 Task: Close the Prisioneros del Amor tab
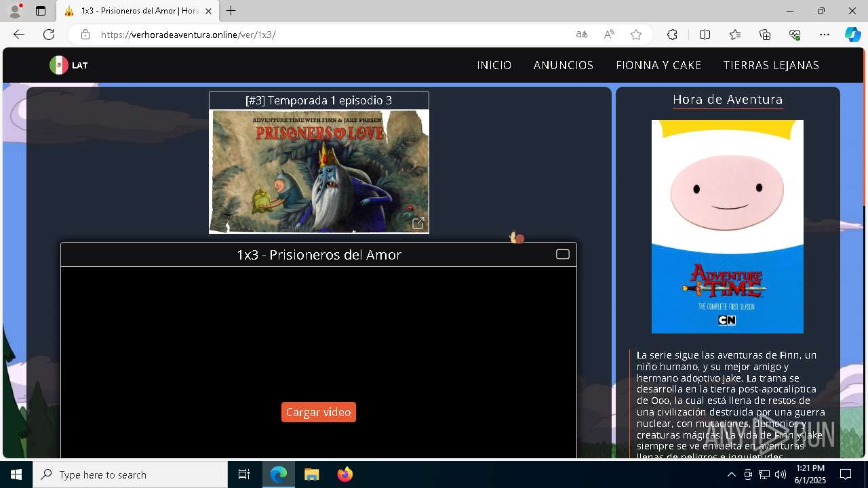click(208, 11)
